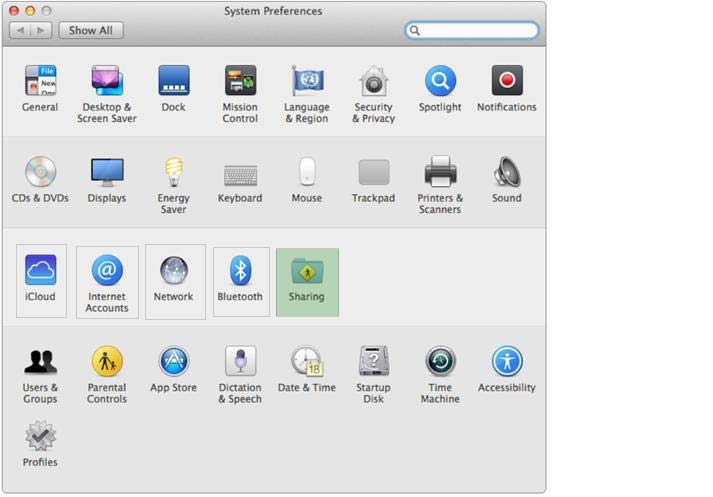Image resolution: width=713 pixels, height=497 pixels.
Task: Go back with the left arrow button
Action: point(20,30)
